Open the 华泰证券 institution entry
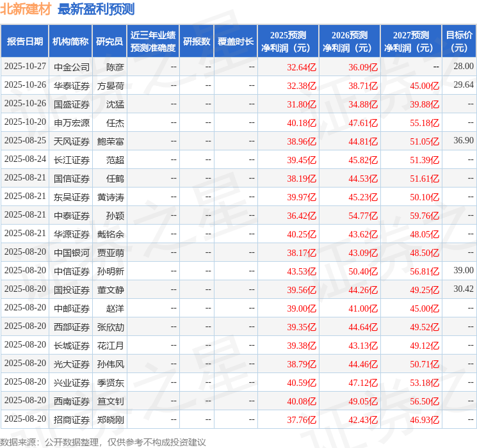This screenshot has height=448, width=477. pos(72,85)
